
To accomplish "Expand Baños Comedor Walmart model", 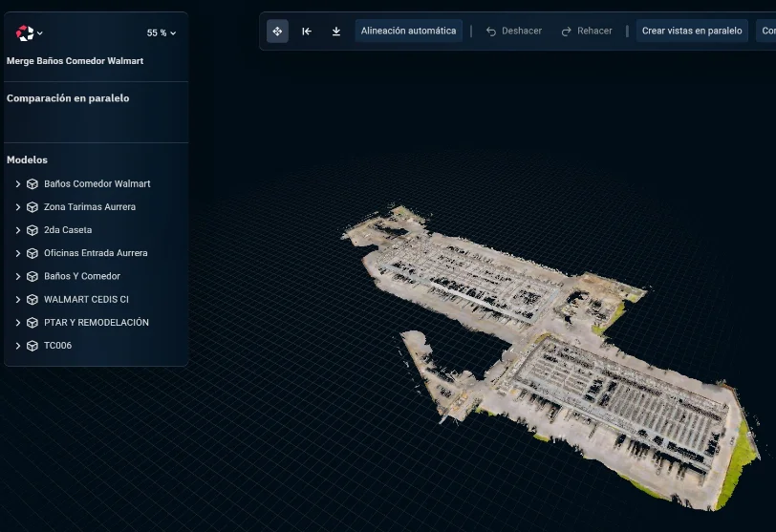I will [18, 184].
